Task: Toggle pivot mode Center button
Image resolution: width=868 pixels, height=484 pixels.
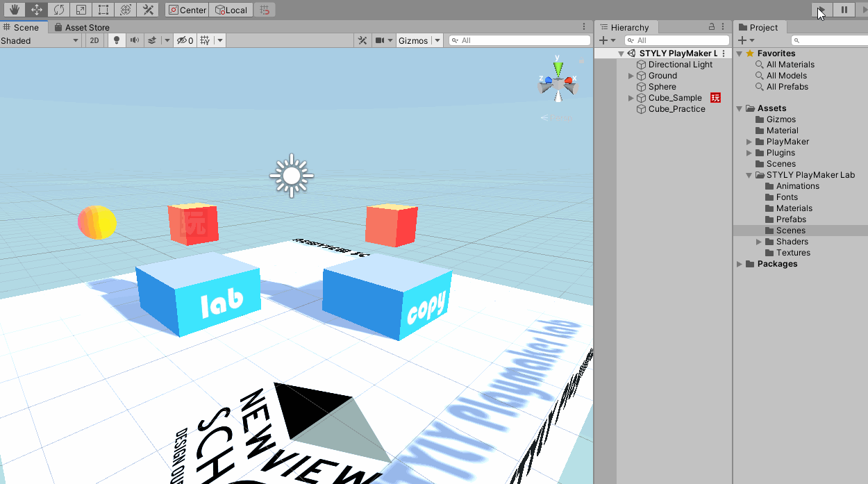Action: click(187, 10)
